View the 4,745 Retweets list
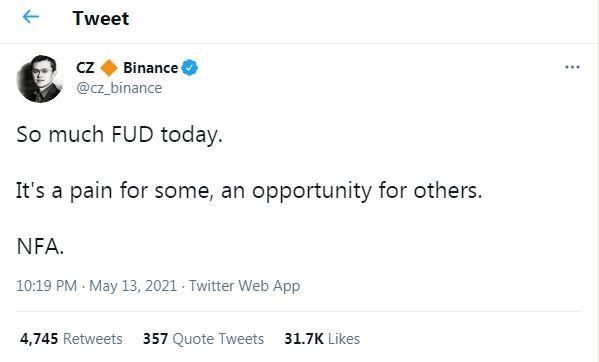 (71, 338)
